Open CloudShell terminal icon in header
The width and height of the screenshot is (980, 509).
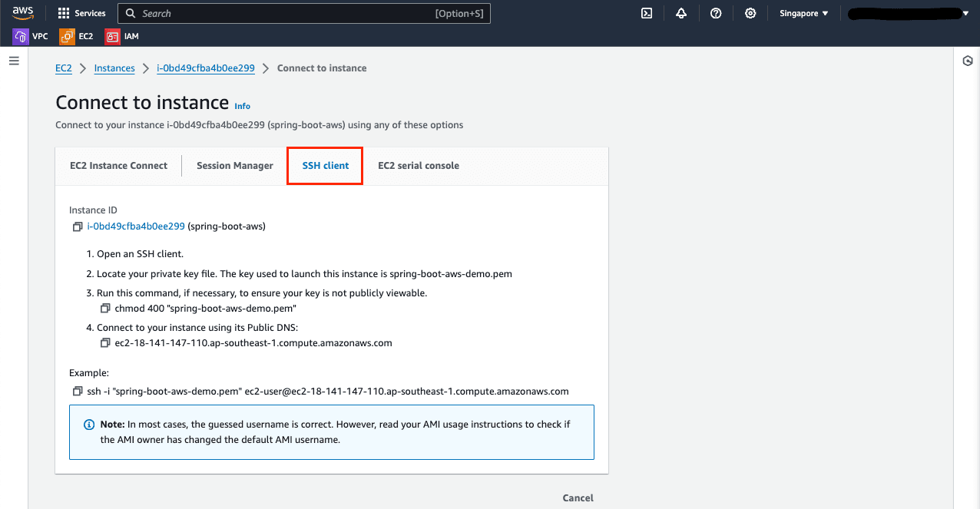click(x=647, y=13)
